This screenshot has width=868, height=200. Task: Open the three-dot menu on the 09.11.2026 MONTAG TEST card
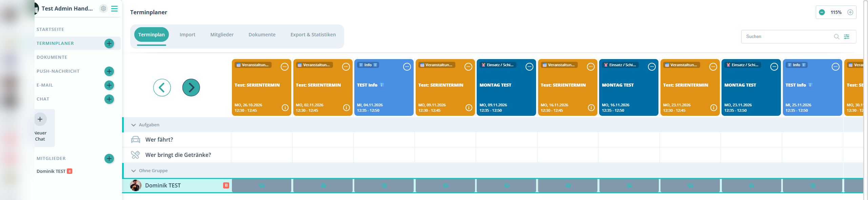pos(530,67)
